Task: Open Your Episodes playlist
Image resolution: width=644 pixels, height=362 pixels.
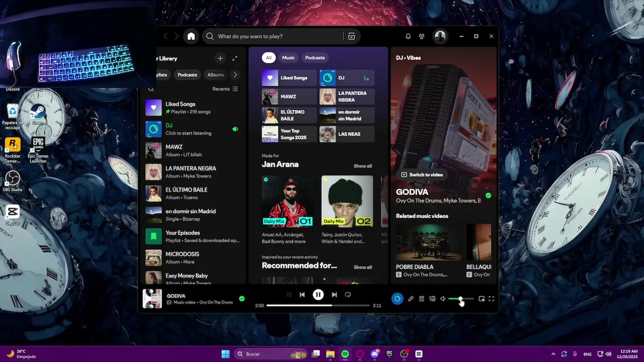Action: [193, 236]
